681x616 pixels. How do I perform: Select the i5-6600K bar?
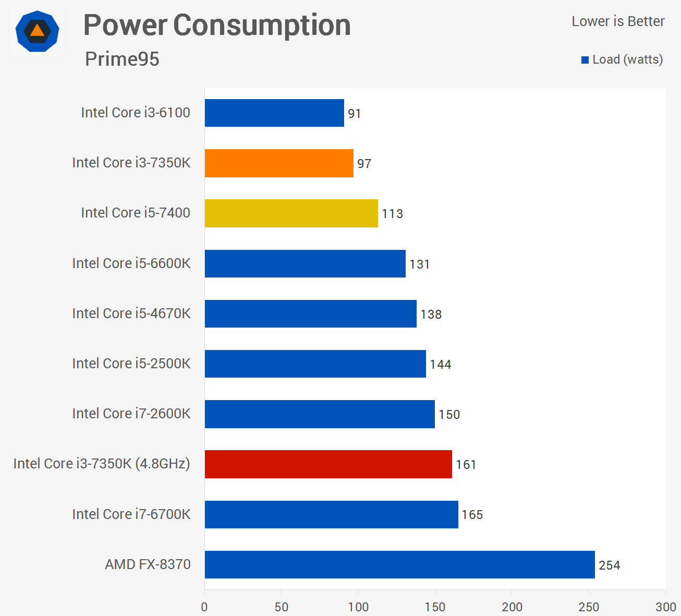[x=305, y=263]
